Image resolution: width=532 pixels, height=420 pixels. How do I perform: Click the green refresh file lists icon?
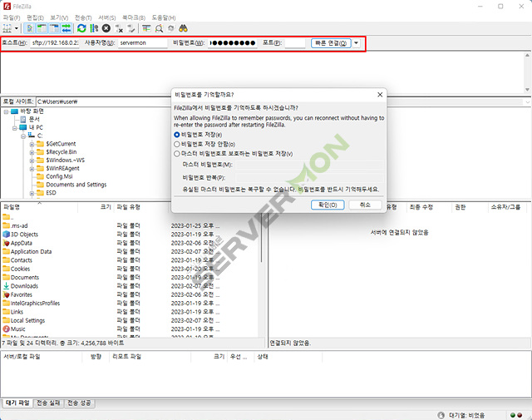(x=81, y=28)
